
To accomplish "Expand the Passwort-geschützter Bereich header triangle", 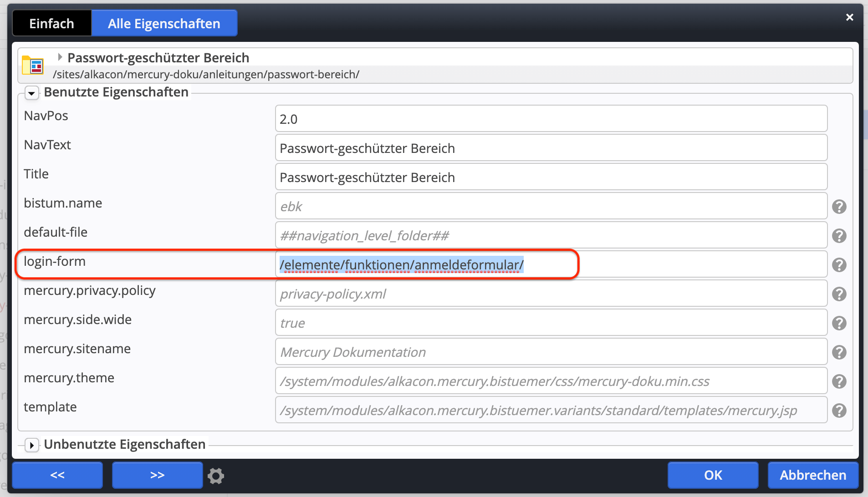I will click(x=60, y=57).
